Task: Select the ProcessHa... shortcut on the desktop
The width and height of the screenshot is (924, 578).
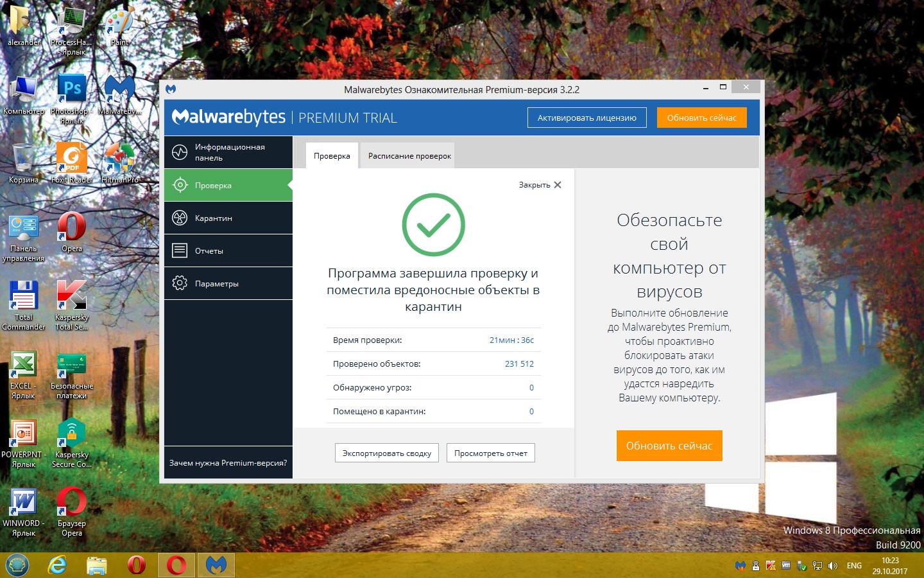Action: click(71, 31)
